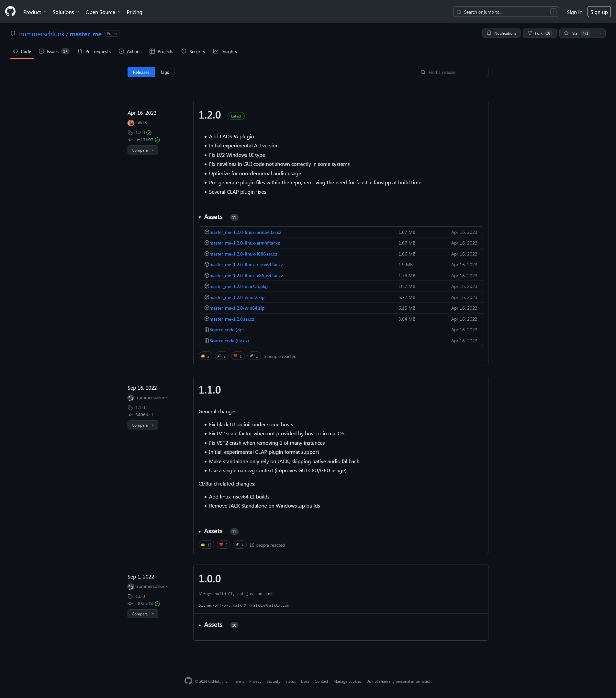Open the Projects tab
616x698 pixels.
162,51
